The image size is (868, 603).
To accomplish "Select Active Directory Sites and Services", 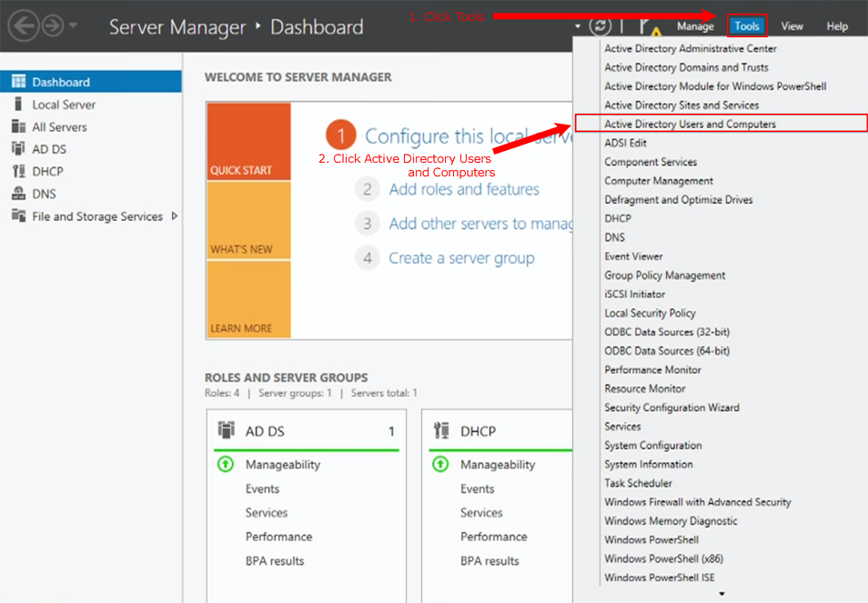I will point(681,106).
